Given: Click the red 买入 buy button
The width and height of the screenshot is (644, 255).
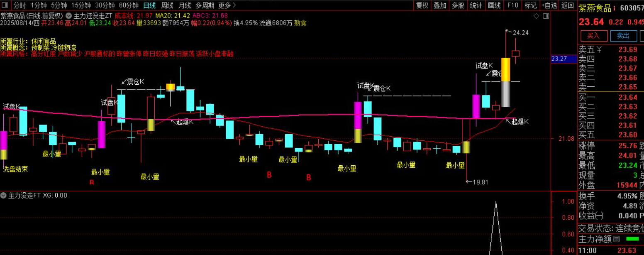Looking at the screenshot, I should pyautogui.click(x=594, y=36).
